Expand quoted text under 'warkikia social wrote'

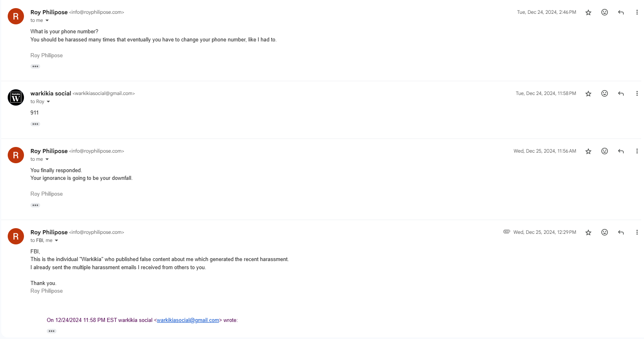coord(52,331)
